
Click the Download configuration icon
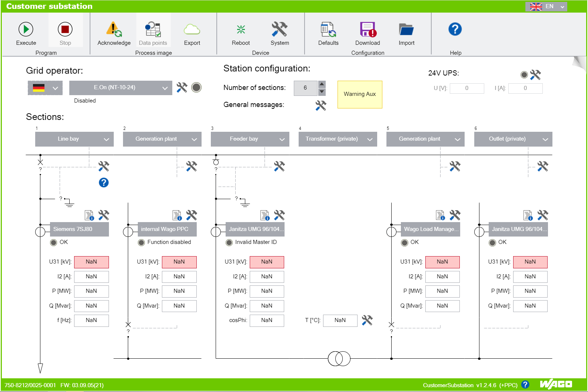pos(368,30)
